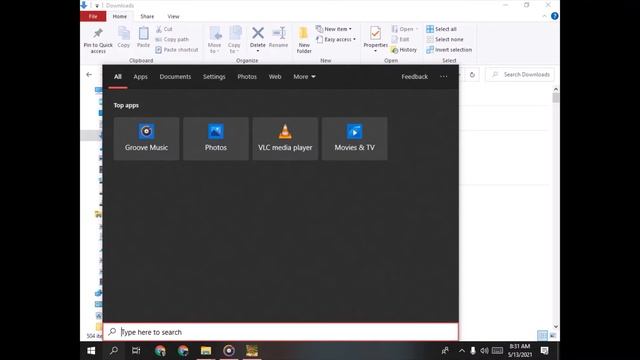Expand the Easy access dropdown
This screenshot has height=360, width=640.
pyautogui.click(x=336, y=40)
